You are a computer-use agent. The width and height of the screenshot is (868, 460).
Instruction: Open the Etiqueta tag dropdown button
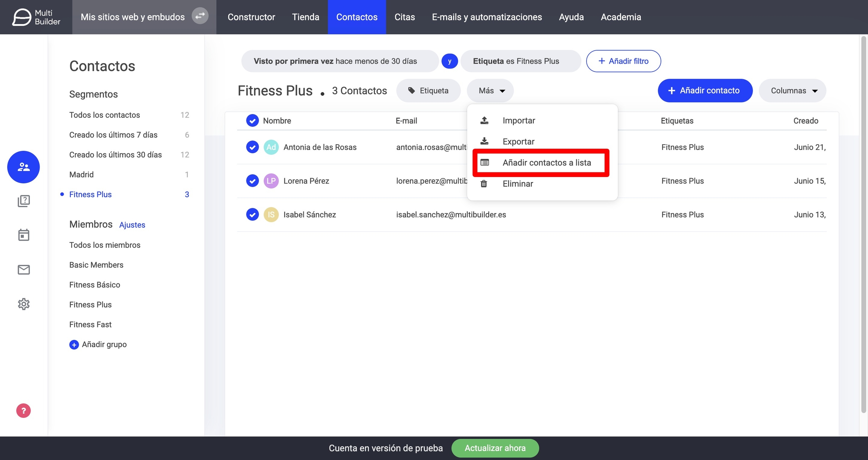428,91
